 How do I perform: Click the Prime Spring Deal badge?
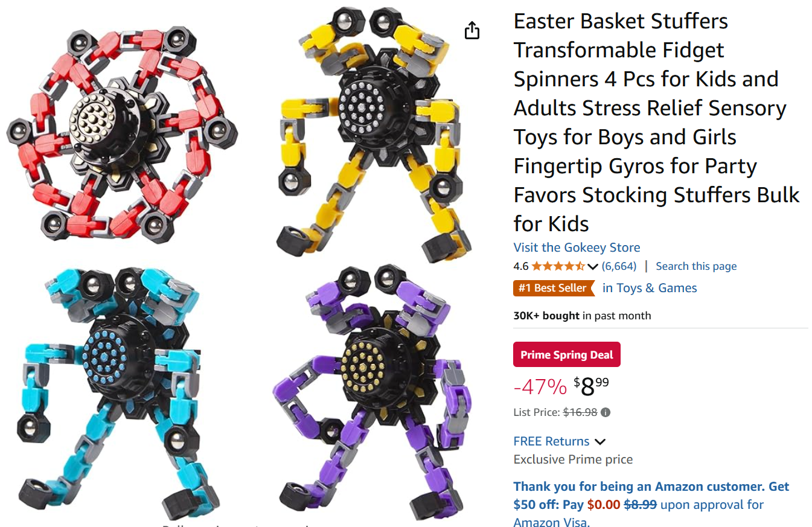[x=567, y=355]
